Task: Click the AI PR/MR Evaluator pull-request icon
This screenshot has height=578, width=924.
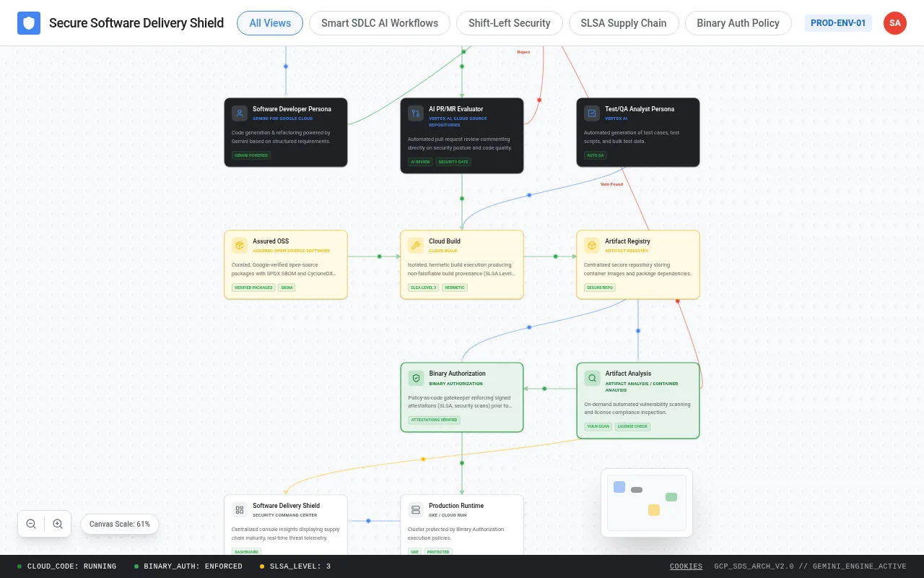Action: [x=416, y=113]
